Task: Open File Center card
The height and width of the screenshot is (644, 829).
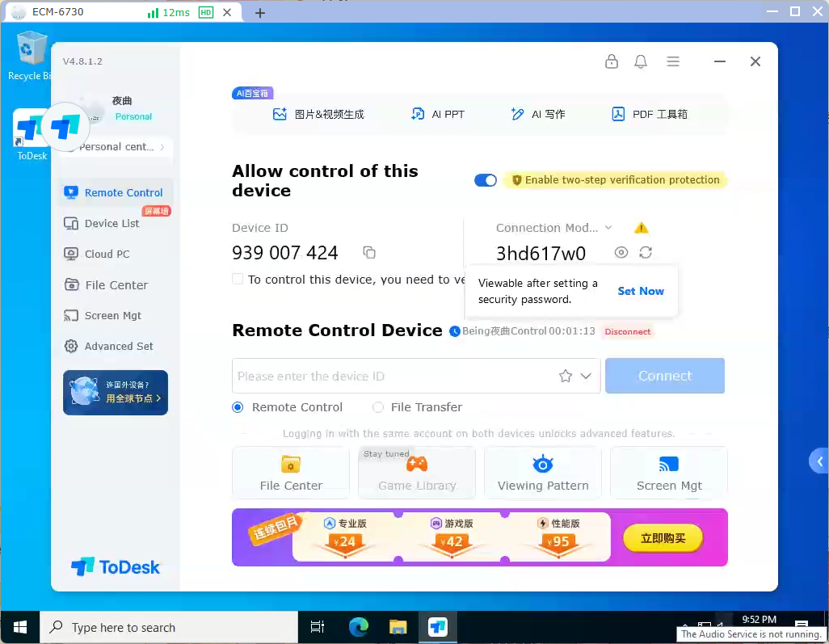Action: [x=291, y=473]
